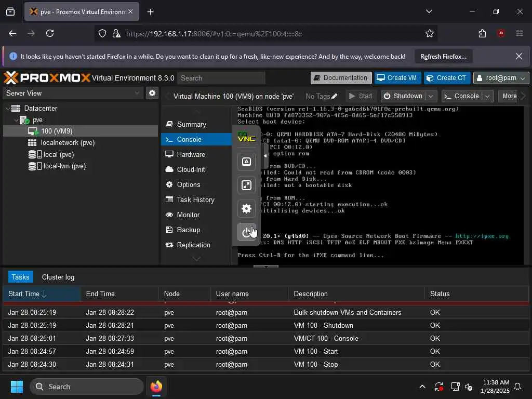The height and width of the screenshot is (399, 532).
Task: Open noVNC settings gear icon
Action: click(246, 209)
